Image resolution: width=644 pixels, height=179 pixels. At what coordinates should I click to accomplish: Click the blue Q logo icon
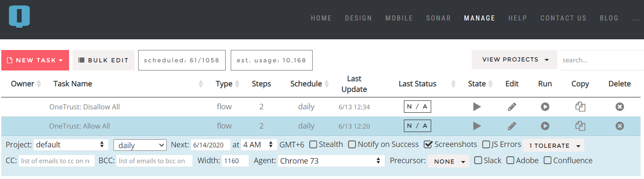point(19,17)
